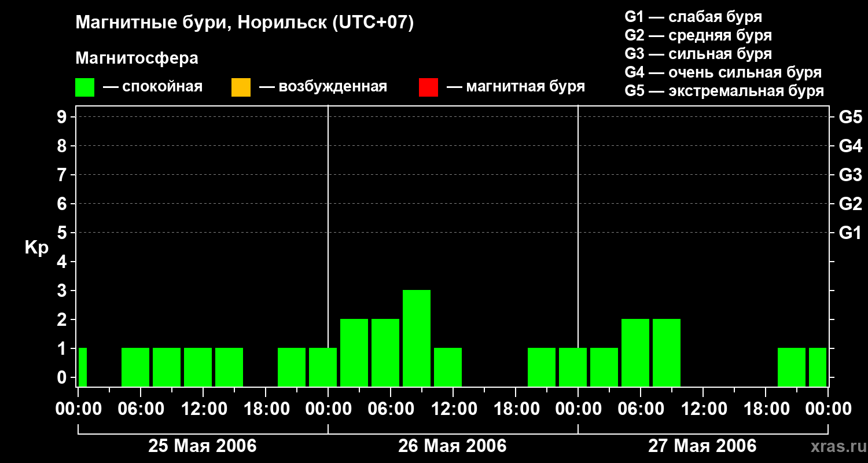Viewport: 868px width, 463px height.
Task: Click the red 'магнитная буря' legend swatch
Action: click(x=428, y=87)
